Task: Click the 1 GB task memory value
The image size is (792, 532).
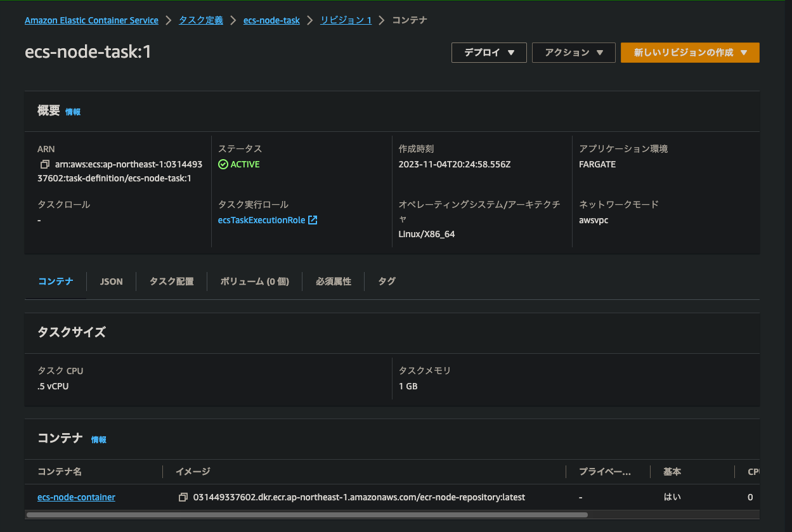Action: click(x=408, y=386)
